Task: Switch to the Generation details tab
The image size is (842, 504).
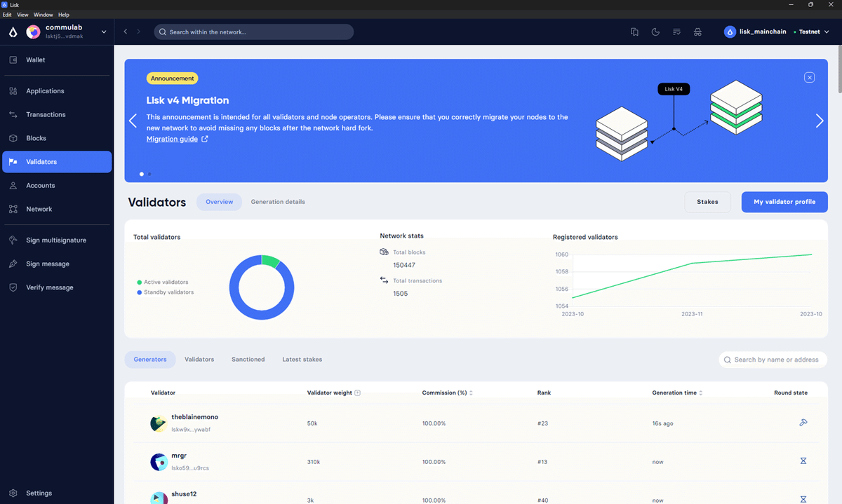Action: [x=278, y=202]
